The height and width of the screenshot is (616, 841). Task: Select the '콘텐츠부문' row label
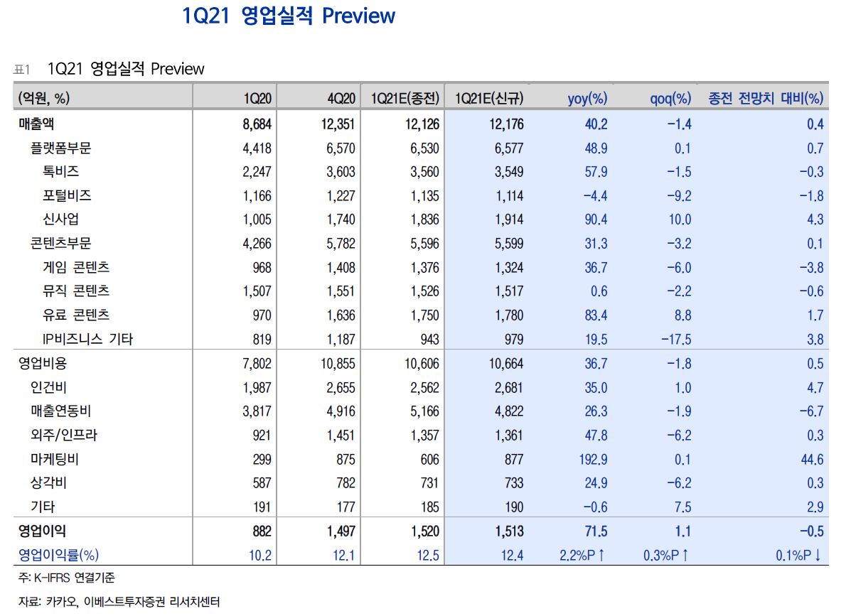point(60,244)
